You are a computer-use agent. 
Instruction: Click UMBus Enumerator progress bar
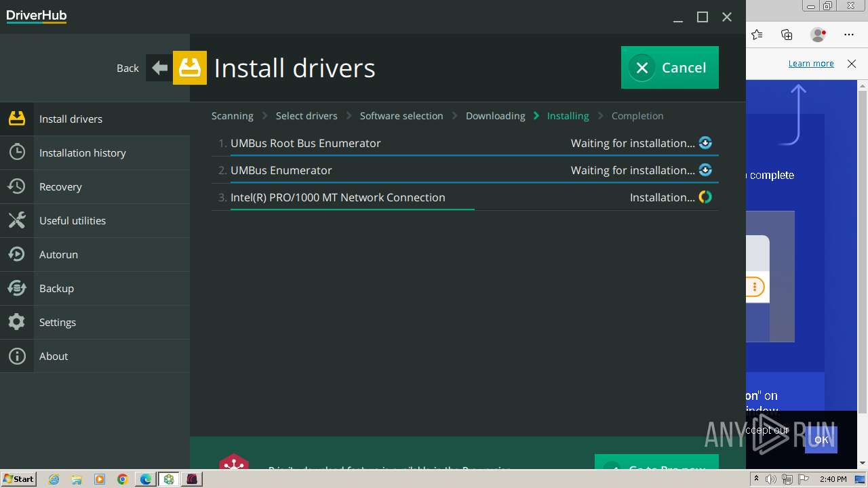pyautogui.click(x=475, y=182)
